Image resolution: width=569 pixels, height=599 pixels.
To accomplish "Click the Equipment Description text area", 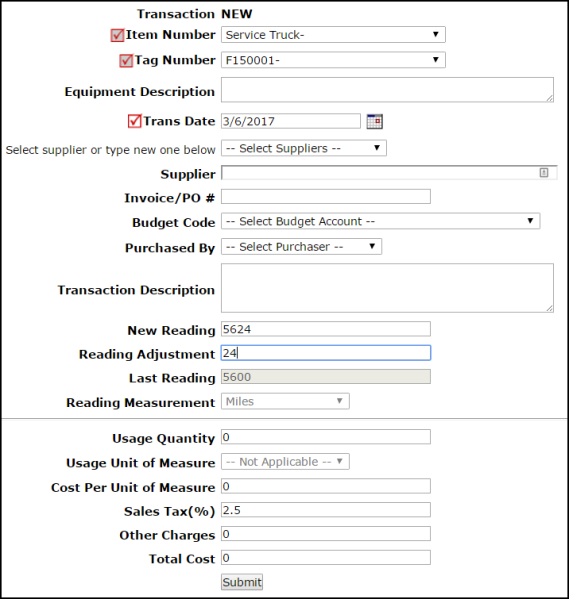I will 387,90.
